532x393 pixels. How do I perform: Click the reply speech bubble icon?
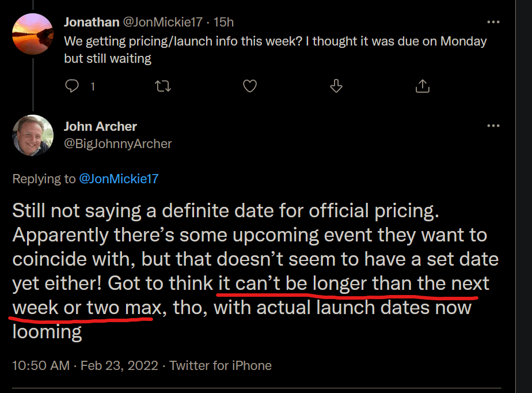coord(72,86)
